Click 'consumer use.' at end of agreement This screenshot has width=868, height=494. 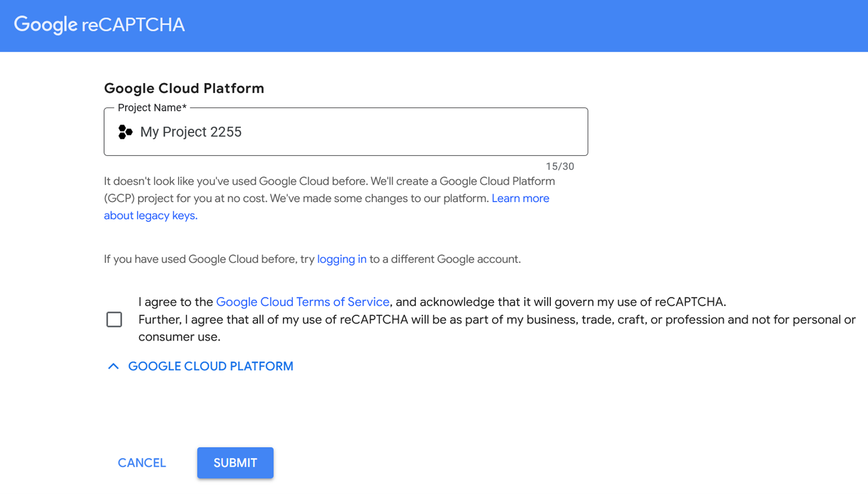(179, 337)
